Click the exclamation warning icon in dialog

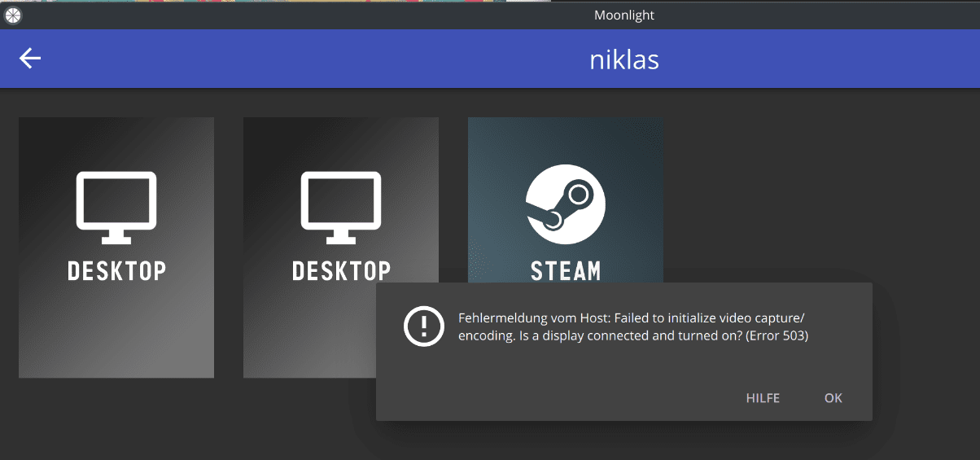point(422,326)
